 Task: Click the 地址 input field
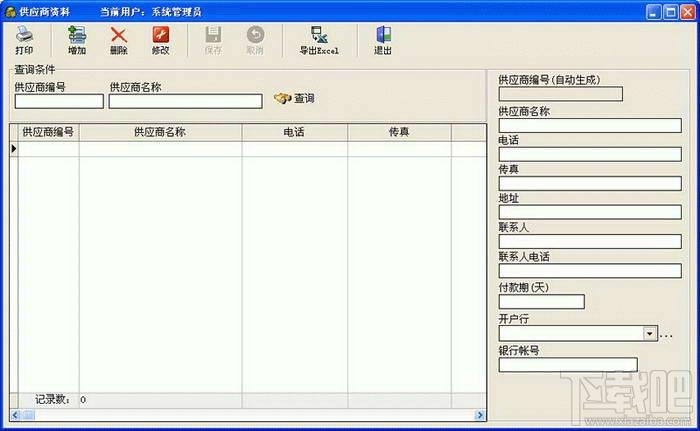[x=590, y=212]
